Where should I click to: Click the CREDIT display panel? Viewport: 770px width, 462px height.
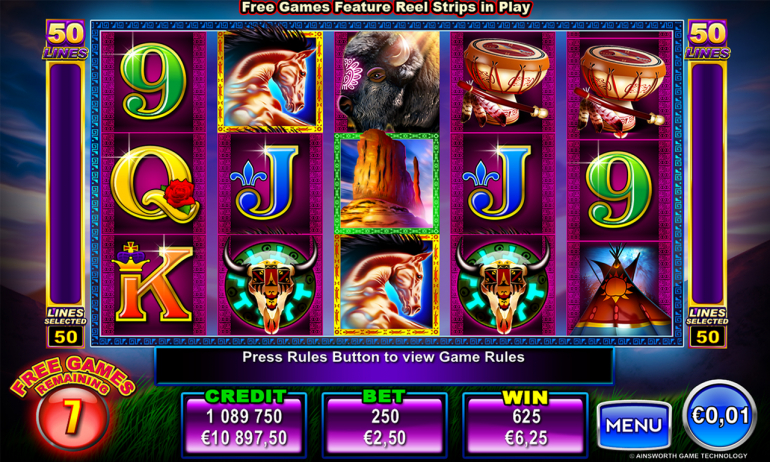tap(244, 425)
